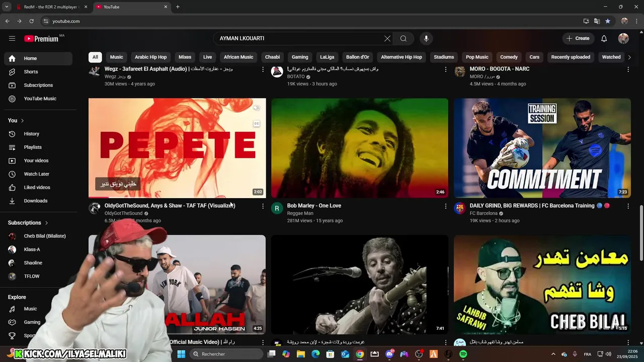This screenshot has height=362, width=644.
Task: Open options menu for Bob Marley video
Action: point(445,206)
